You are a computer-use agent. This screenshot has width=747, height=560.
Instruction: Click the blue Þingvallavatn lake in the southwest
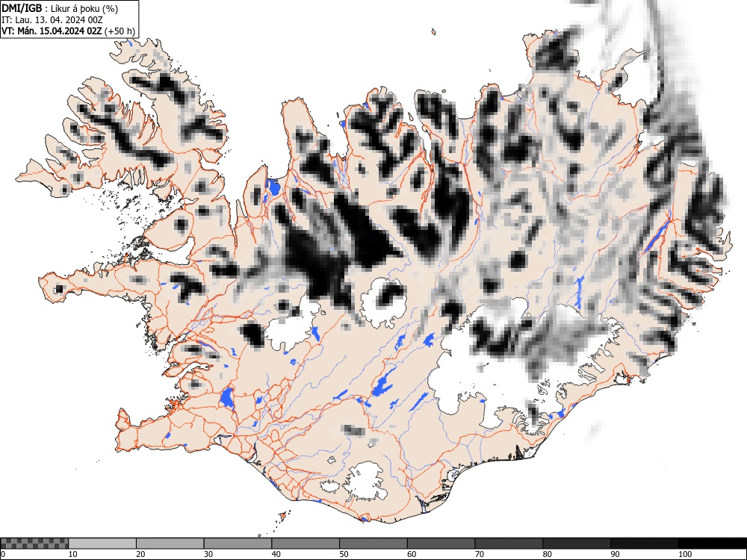(x=227, y=398)
